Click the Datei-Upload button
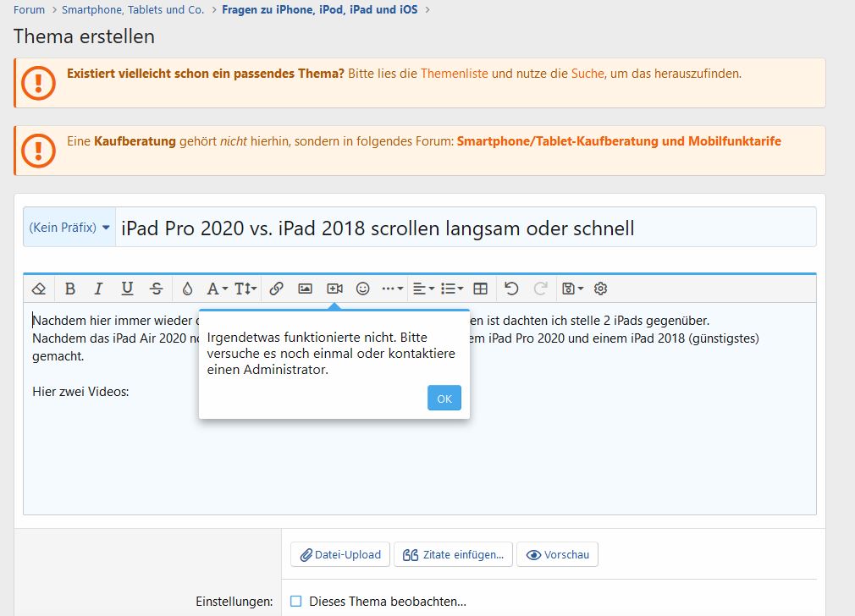The width and height of the screenshot is (855, 616). click(340, 554)
